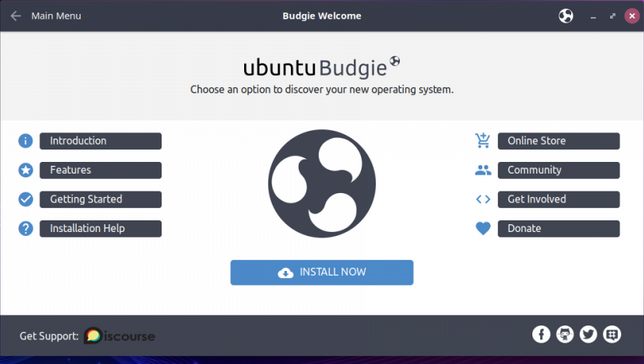Click the back arrow to Main Menu
The width and height of the screenshot is (644, 364).
[16, 16]
